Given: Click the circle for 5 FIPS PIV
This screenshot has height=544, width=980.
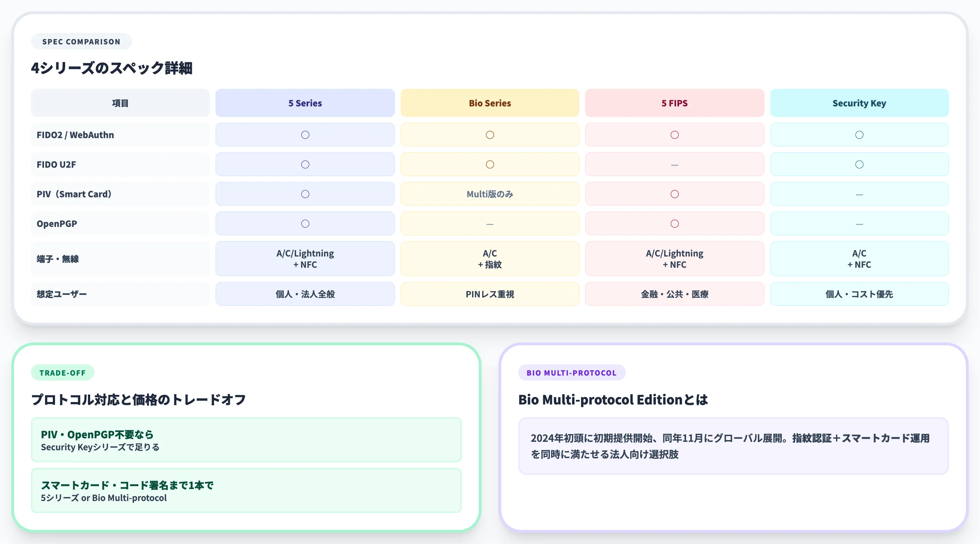Looking at the screenshot, I should [674, 194].
